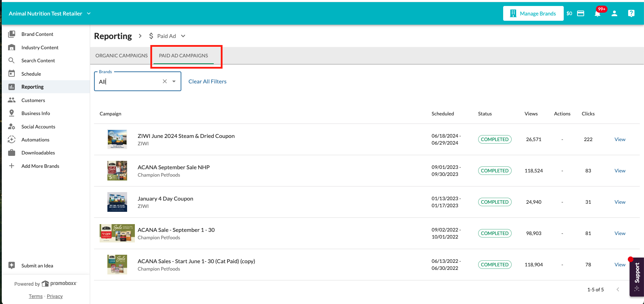This screenshot has height=304, width=644.
Task: Click the Views column header
Action: [531, 114]
